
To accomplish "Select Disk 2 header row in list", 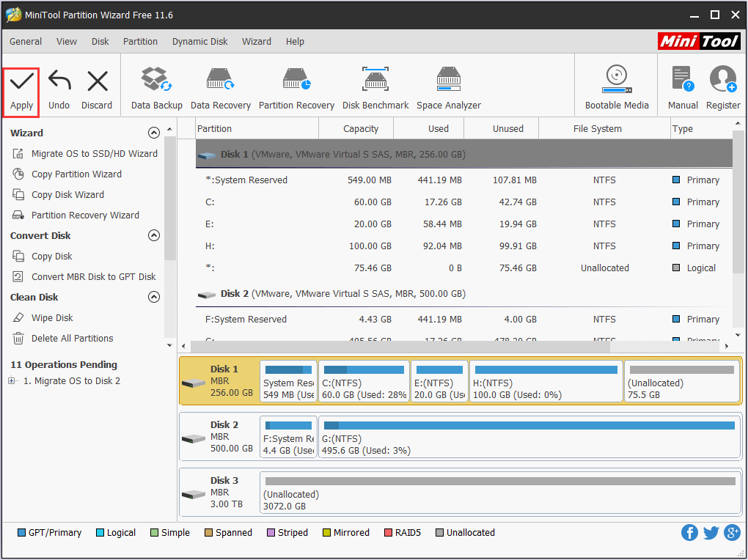I will 463,293.
